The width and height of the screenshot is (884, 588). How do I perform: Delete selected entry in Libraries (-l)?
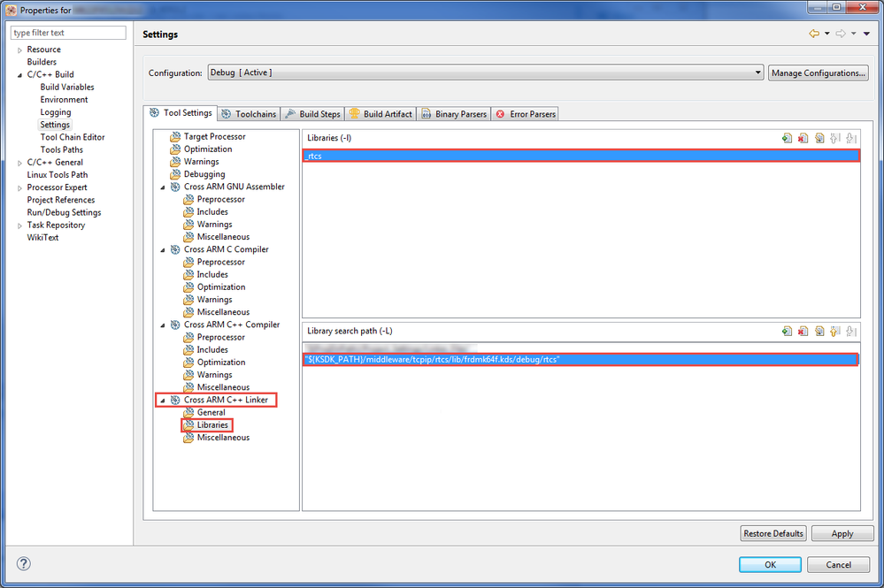click(803, 138)
